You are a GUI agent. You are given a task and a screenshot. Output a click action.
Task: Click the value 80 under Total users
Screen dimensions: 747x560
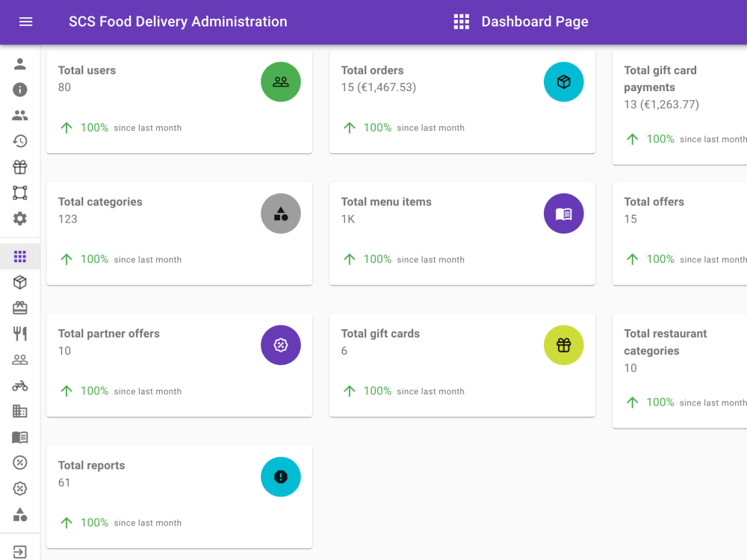coord(64,87)
